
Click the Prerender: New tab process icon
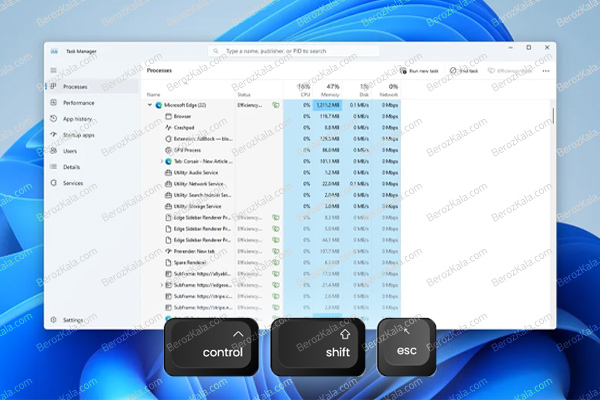168,251
